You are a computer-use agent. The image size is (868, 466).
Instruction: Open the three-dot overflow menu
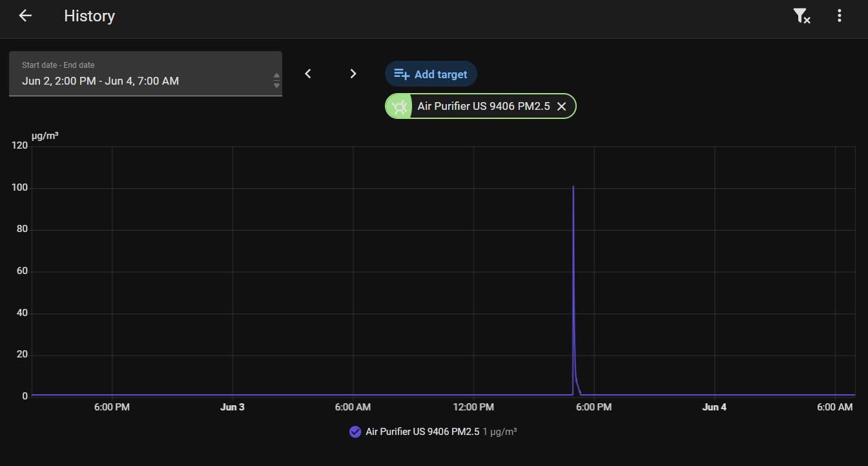pos(839,16)
